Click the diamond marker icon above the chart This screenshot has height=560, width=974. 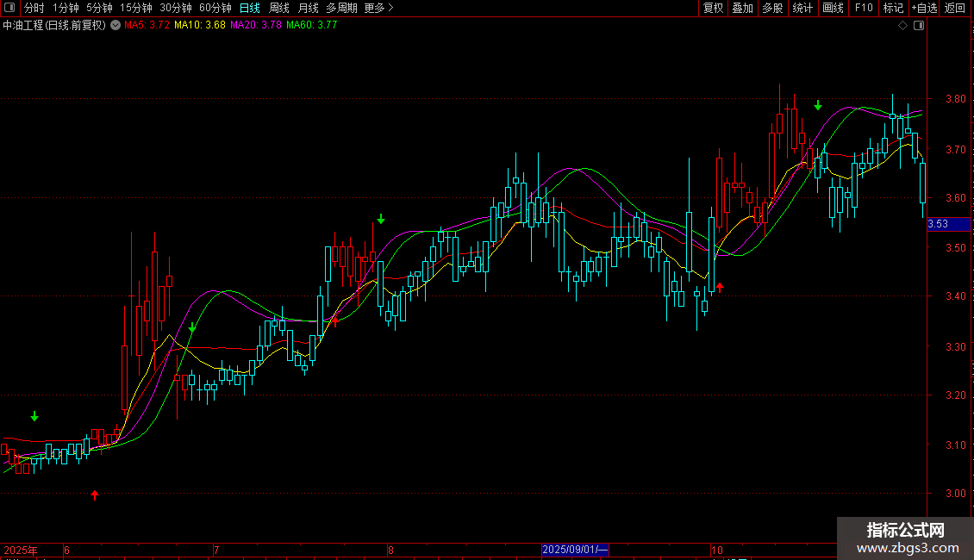pos(903,26)
